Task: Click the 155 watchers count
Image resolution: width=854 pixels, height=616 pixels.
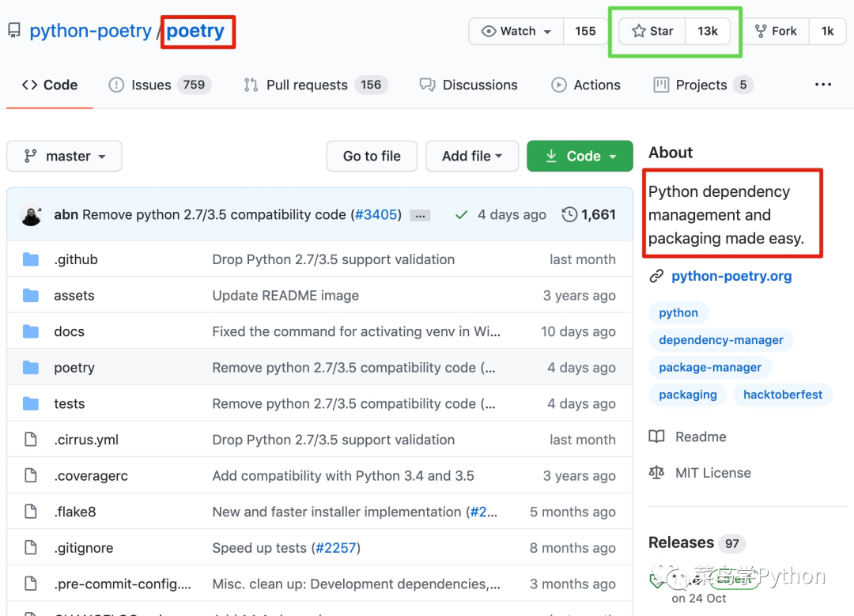Action: click(x=585, y=31)
